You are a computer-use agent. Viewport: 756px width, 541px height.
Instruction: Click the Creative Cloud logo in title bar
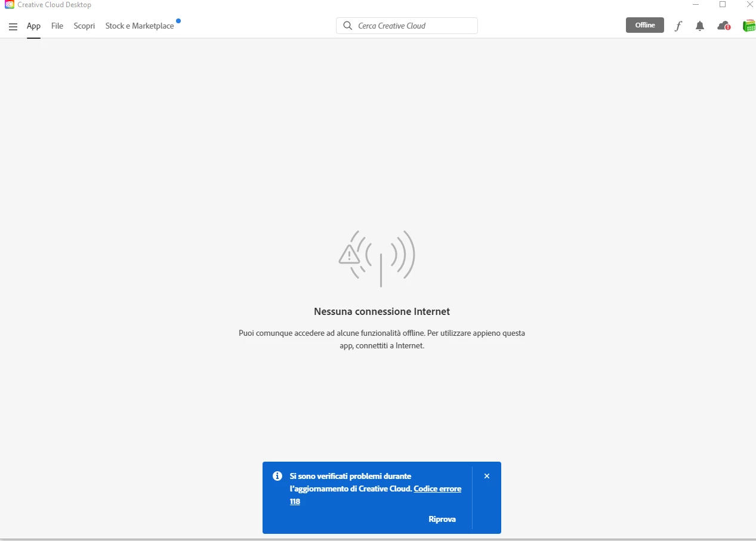9,5
